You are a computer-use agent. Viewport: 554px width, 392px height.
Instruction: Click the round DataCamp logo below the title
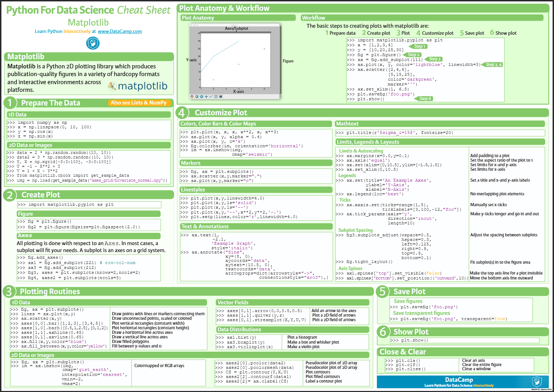pos(93,43)
